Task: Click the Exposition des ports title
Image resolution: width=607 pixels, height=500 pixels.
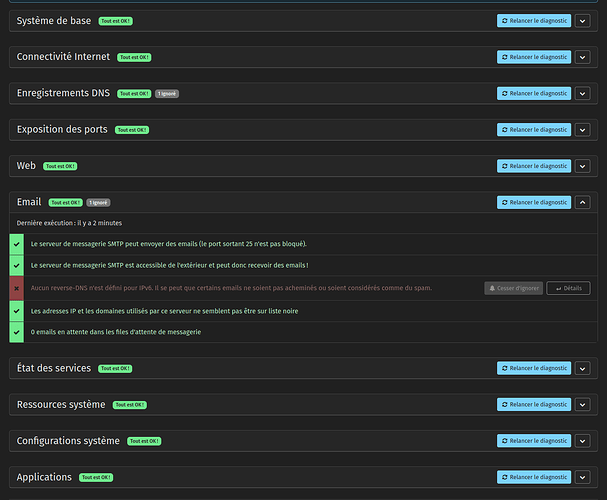Action: pyautogui.click(x=62, y=129)
